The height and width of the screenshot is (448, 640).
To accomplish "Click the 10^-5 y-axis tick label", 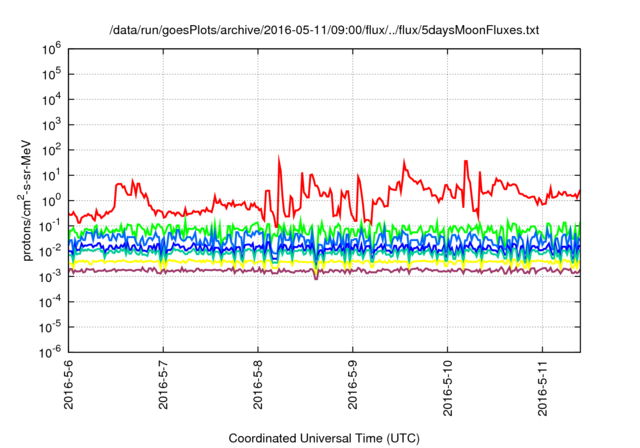I will (x=51, y=327).
